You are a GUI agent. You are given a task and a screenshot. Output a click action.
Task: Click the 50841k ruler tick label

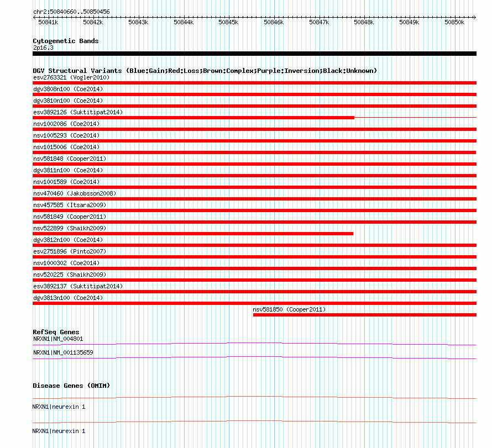coord(48,23)
